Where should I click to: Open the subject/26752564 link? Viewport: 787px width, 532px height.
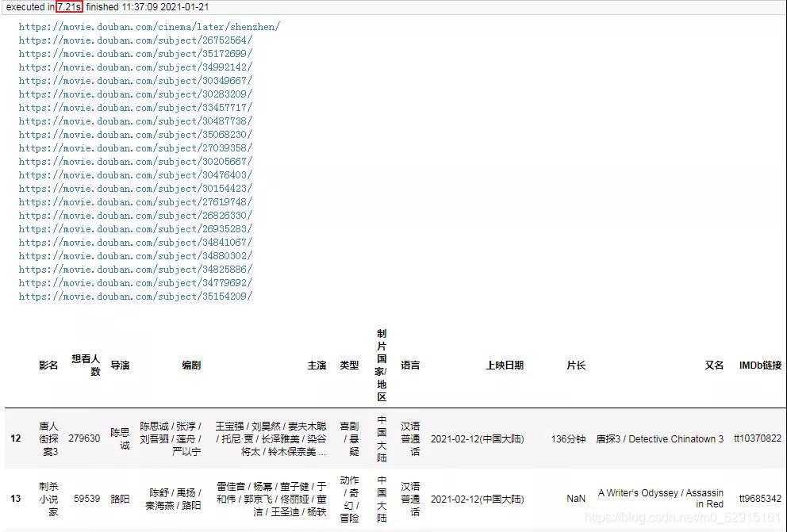[136, 40]
